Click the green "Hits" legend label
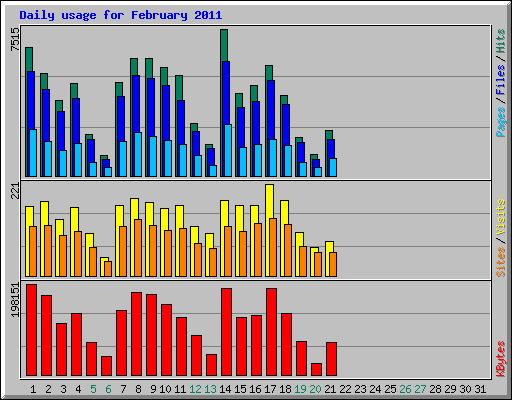 click(500, 41)
